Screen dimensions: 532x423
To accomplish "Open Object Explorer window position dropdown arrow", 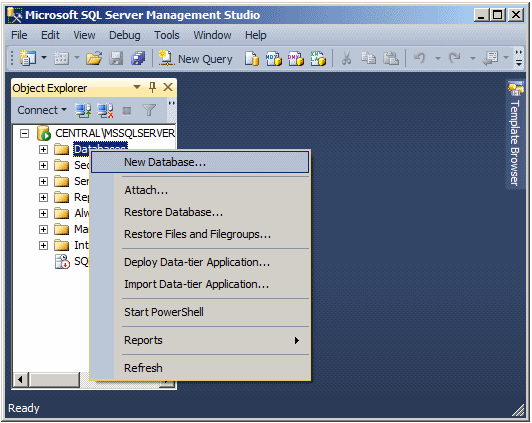I will (137, 87).
